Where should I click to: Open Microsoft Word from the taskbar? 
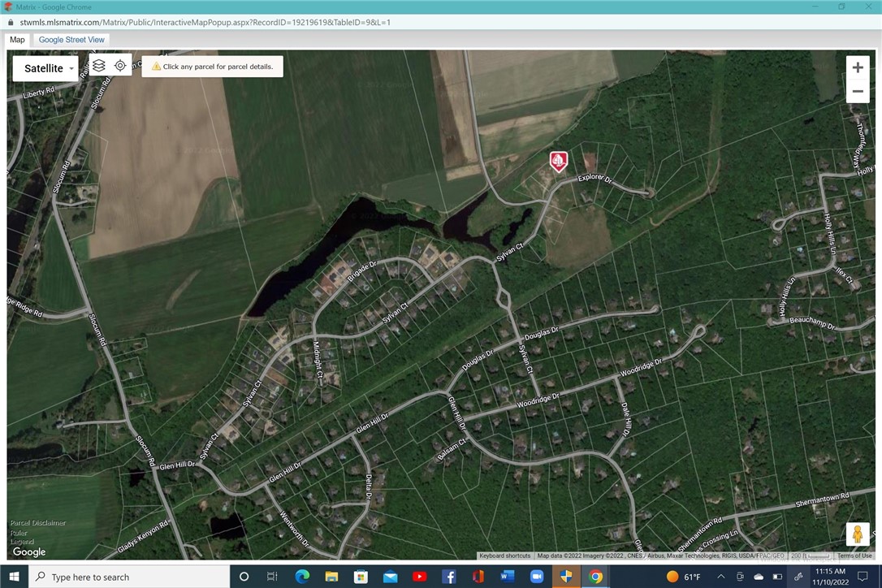pos(508,577)
